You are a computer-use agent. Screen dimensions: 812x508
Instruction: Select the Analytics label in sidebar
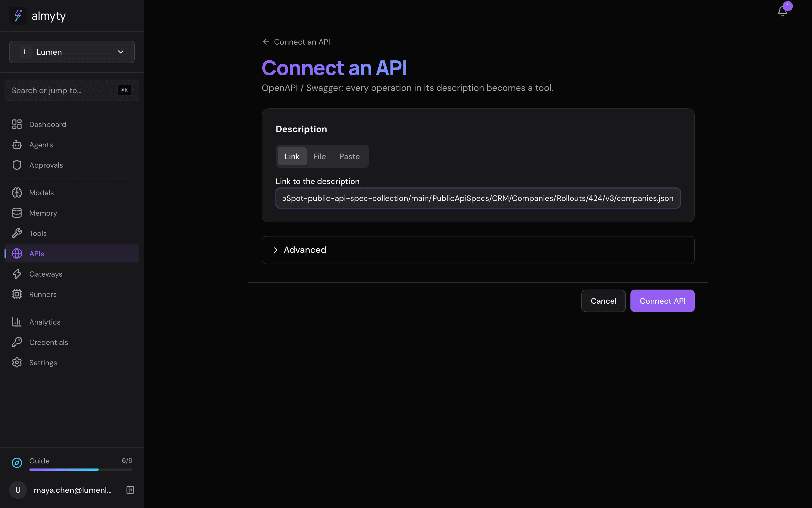(x=45, y=322)
